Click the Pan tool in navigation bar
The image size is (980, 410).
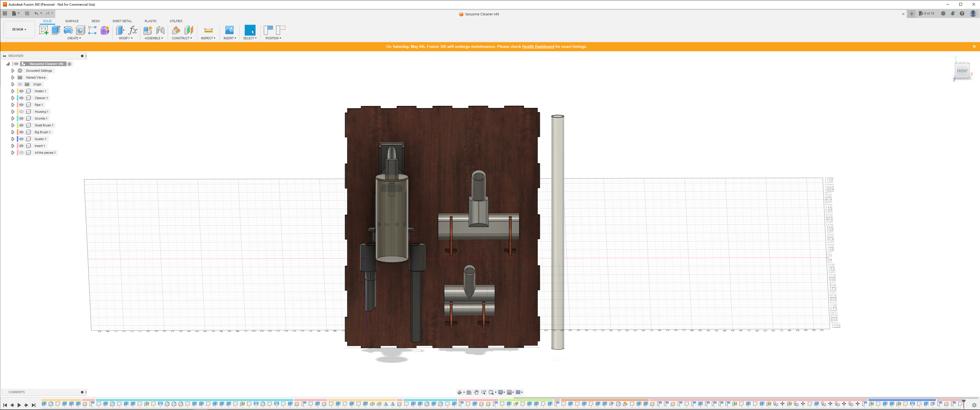476,392
